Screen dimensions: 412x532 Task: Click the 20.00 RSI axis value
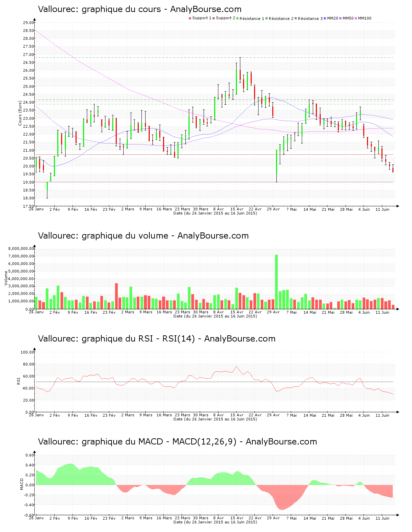click(28, 400)
